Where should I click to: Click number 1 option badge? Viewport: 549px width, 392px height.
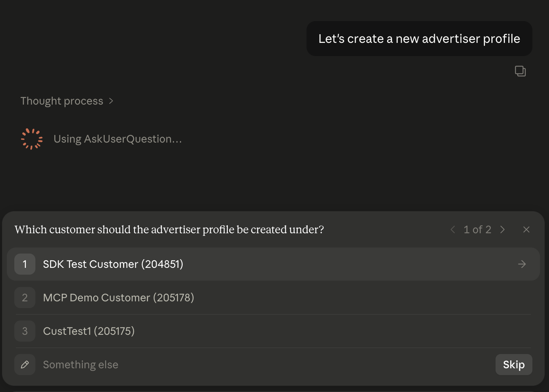(x=25, y=264)
